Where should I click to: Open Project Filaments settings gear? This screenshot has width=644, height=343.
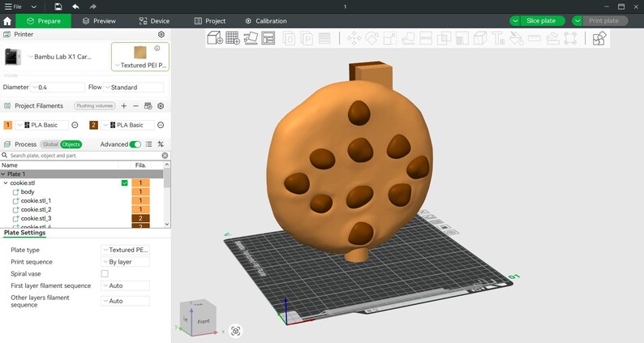tap(161, 106)
